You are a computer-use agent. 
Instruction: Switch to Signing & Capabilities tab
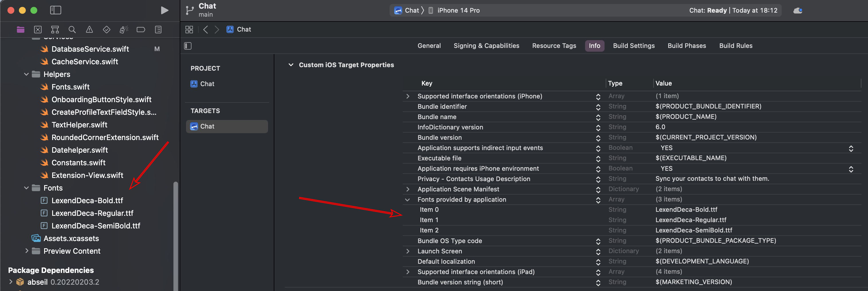[x=486, y=46]
